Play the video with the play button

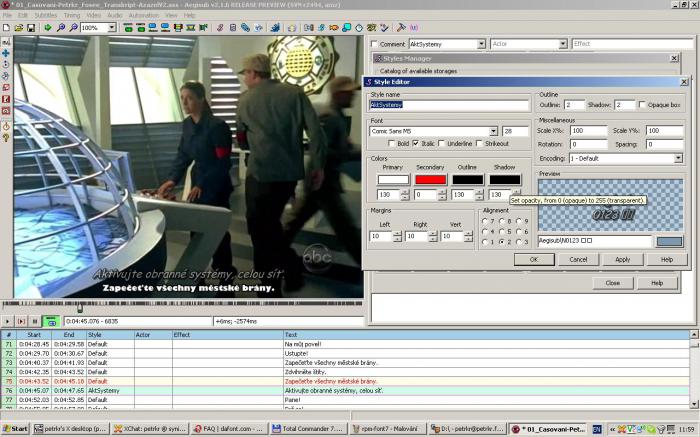[x=7, y=321]
